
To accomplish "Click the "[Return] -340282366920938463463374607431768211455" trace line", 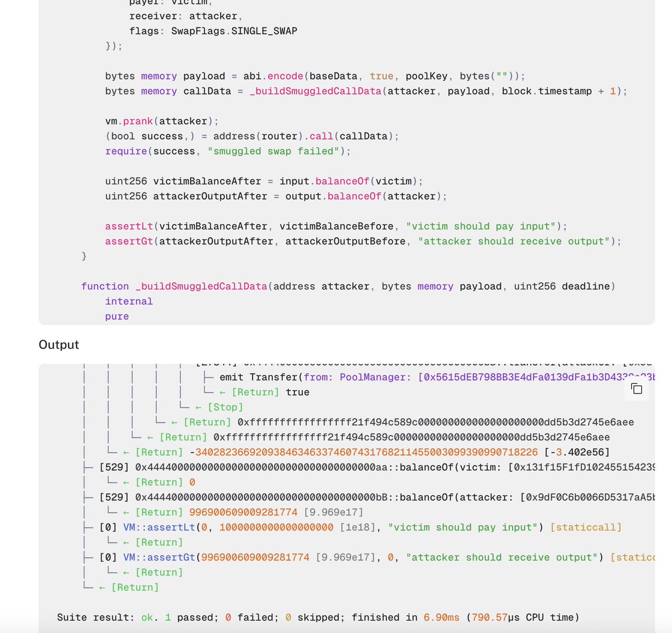I will [358, 452].
